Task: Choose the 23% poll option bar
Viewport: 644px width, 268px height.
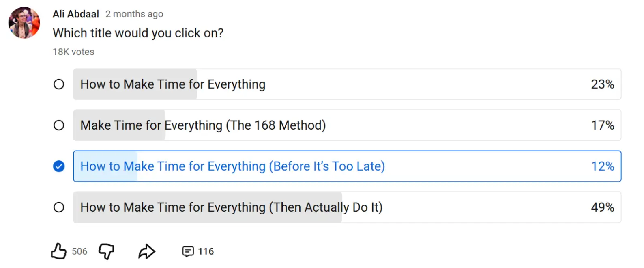Action: tap(406, 84)
